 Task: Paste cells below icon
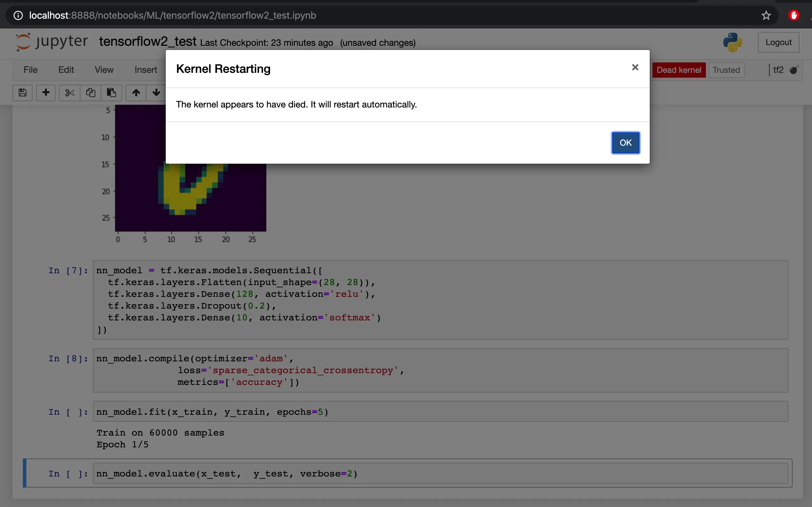[111, 93]
